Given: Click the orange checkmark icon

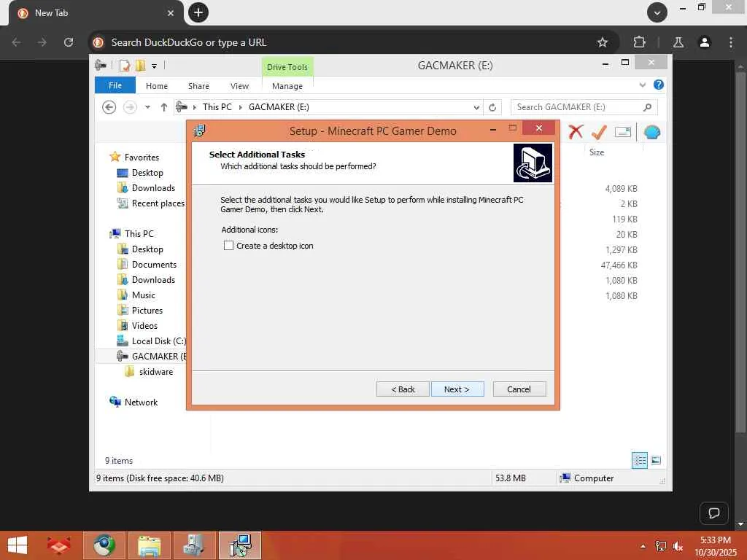Looking at the screenshot, I should (x=599, y=132).
